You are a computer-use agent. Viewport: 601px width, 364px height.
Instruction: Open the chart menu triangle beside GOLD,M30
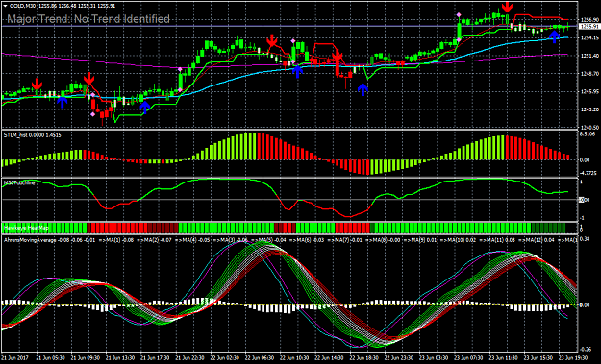coord(5,6)
